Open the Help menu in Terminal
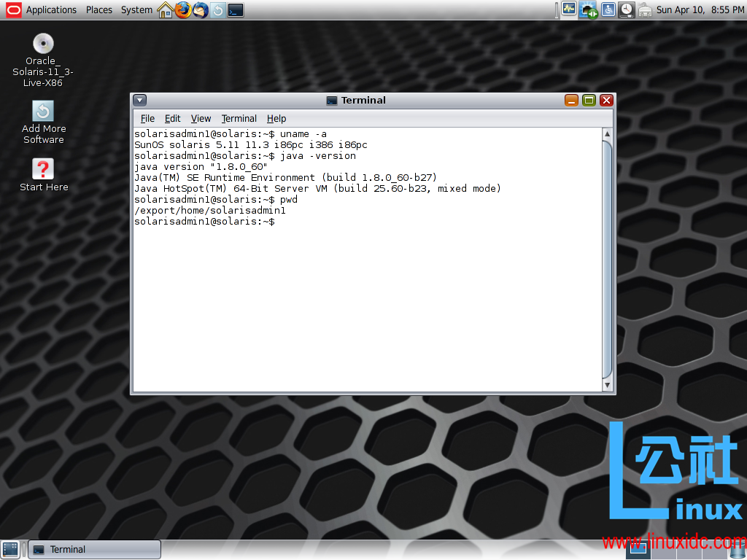The height and width of the screenshot is (560, 747). point(276,119)
